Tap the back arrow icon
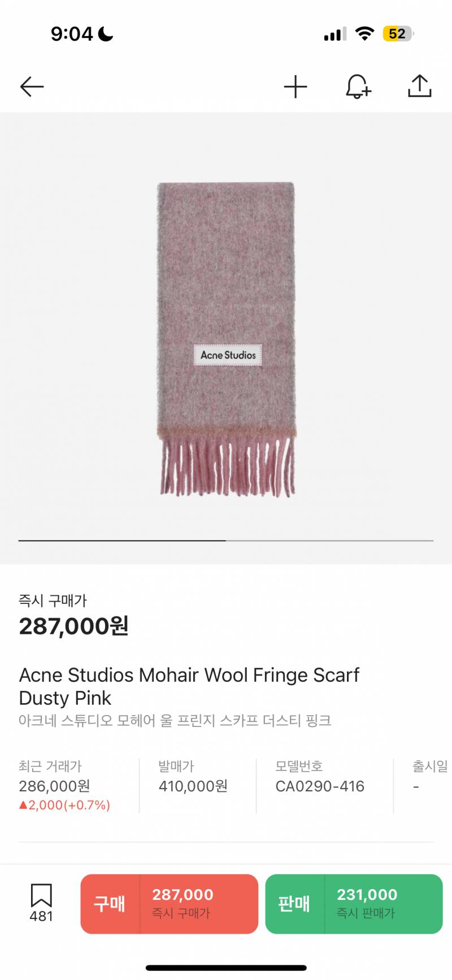Screen dimensions: 452x980 [32, 87]
